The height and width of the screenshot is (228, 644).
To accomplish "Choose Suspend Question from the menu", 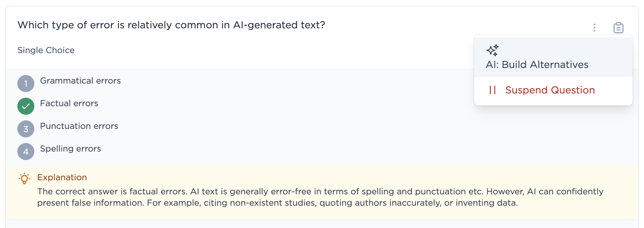I will tap(550, 90).
